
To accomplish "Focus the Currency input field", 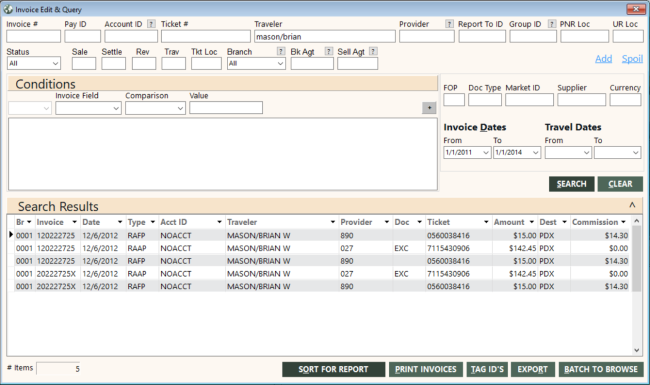I will (x=626, y=100).
